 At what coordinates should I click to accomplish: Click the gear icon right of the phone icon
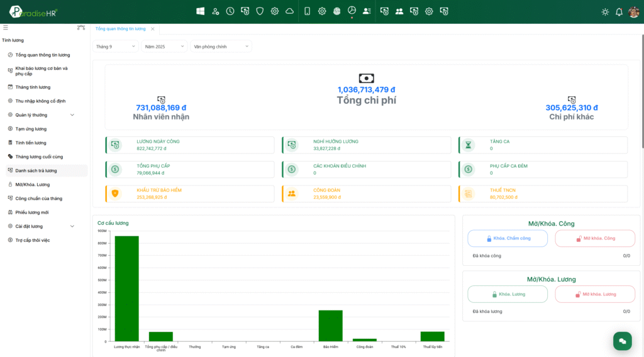pos(322,11)
